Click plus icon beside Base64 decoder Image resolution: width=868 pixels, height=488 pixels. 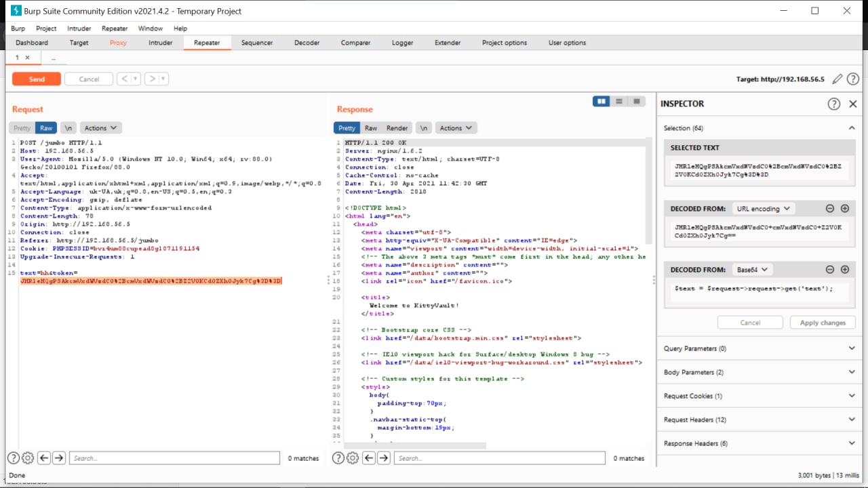845,269
